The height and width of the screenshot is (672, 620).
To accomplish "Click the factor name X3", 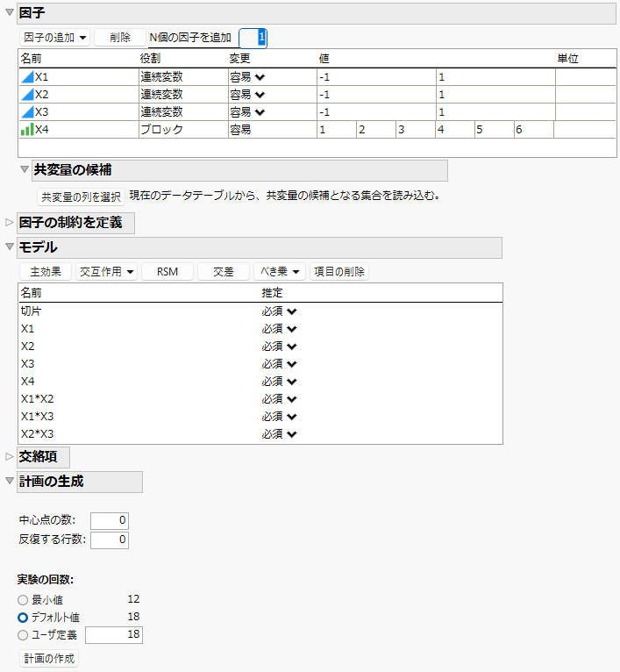I will tap(41, 112).
